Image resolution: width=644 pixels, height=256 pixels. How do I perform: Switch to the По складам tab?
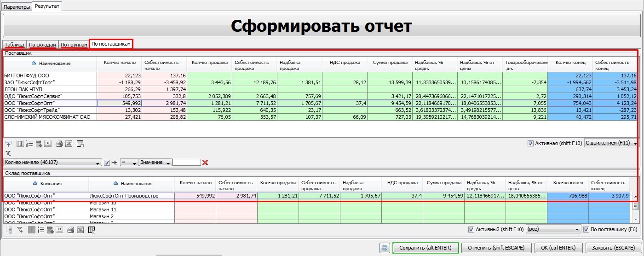[x=43, y=45]
